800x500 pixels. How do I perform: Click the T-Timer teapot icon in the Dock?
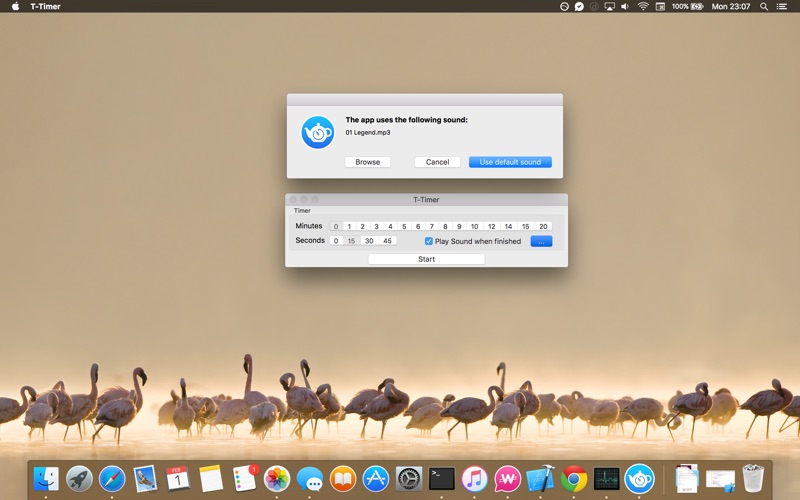639,479
